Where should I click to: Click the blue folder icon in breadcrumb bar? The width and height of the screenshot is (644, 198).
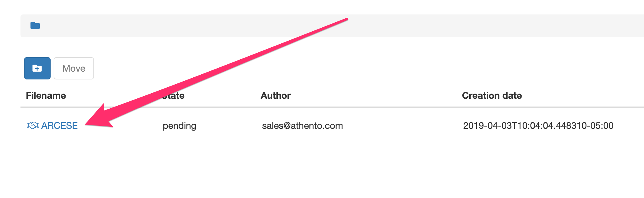tap(35, 26)
